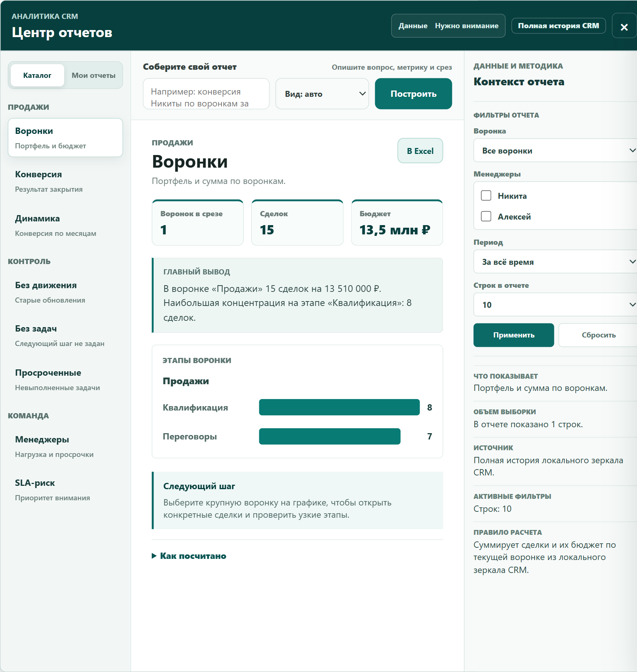The width and height of the screenshot is (637, 672).
Task: Open the Воронки report in sidebar
Action: pos(65,138)
